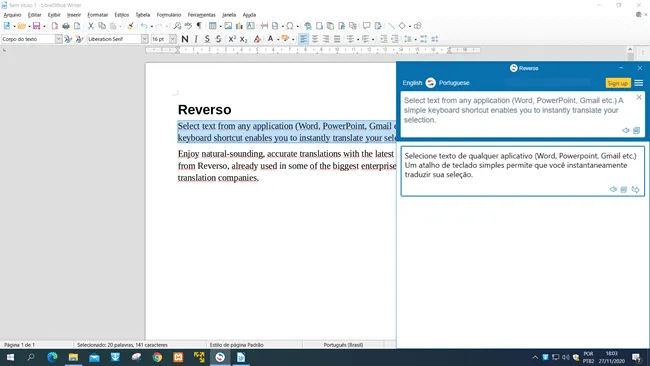Open the Formatar menu
Viewport: 650px width, 366px height.
tap(97, 15)
